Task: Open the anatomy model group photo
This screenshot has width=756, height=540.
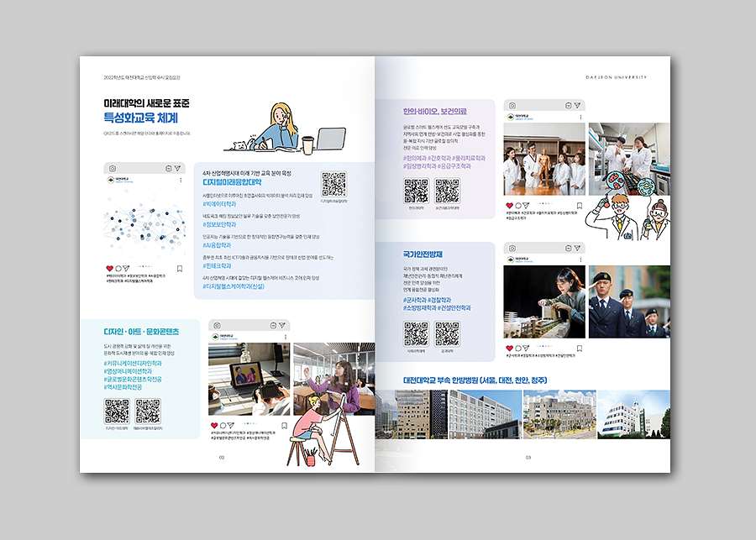Action: click(x=544, y=159)
